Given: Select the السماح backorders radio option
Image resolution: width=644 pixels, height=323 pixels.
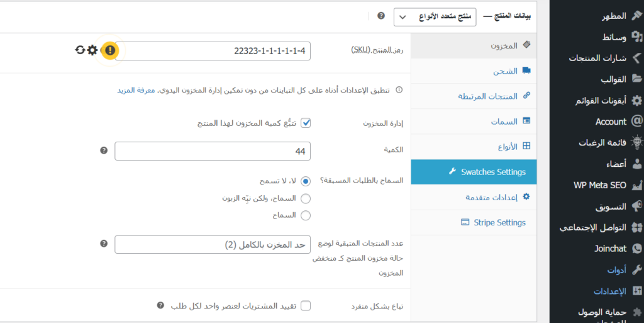Looking at the screenshot, I should [x=306, y=215].
